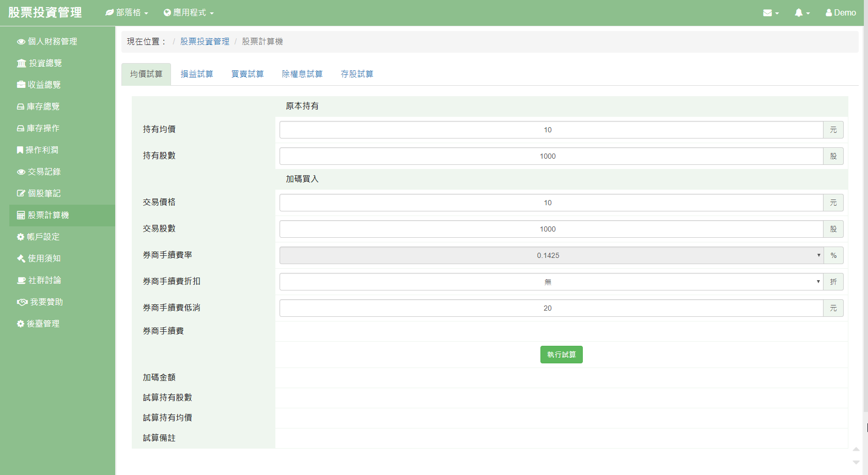Switch to the 損益試算 tab
Screen dimensions: 868x475
click(197, 74)
